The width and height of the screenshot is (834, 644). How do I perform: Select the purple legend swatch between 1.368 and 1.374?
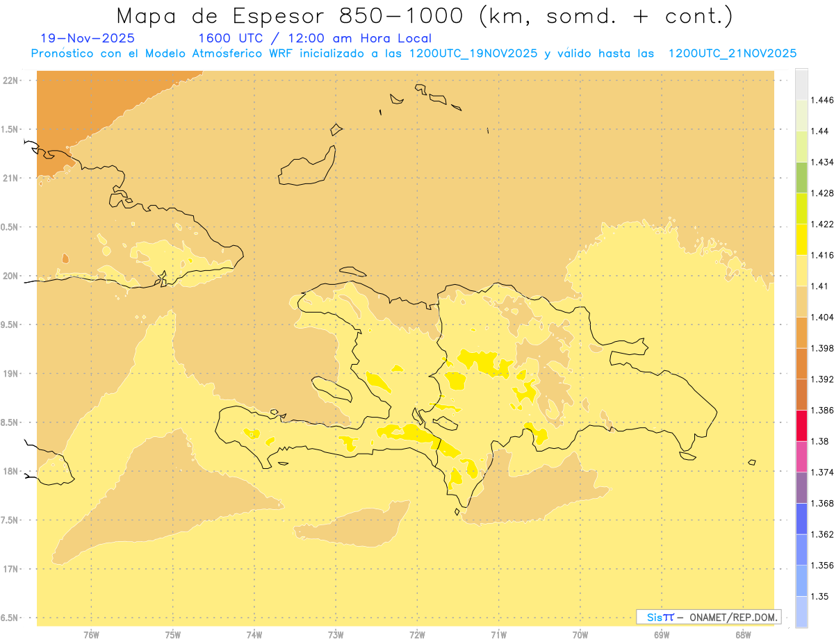(801, 488)
